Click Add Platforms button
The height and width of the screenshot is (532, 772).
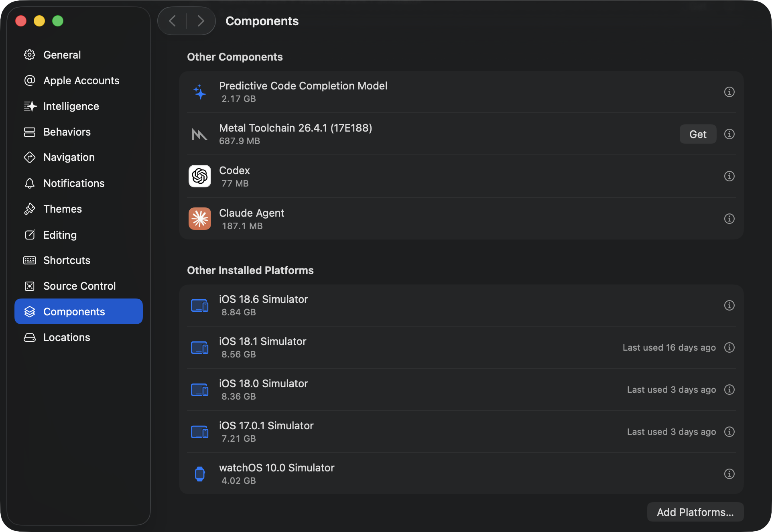pos(695,512)
